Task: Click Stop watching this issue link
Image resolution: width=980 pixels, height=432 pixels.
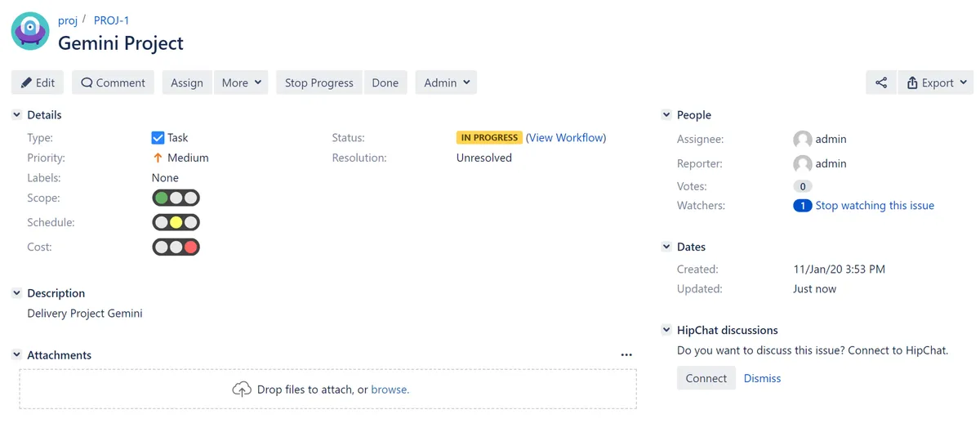Action: tap(875, 206)
